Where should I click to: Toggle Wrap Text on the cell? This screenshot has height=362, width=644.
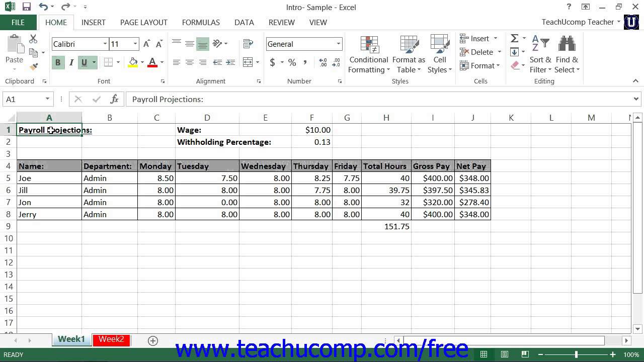(248, 44)
